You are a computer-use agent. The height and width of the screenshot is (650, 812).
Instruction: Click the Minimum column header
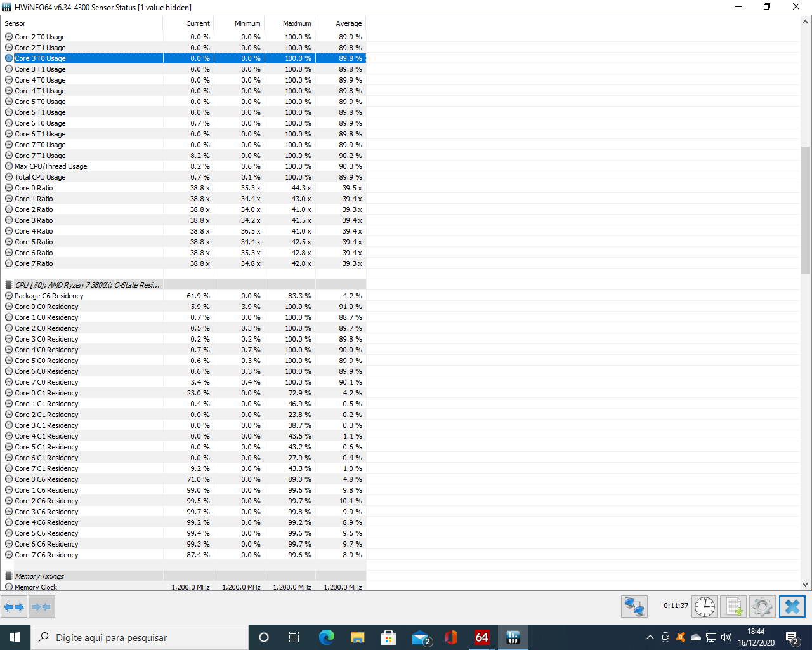(239, 23)
